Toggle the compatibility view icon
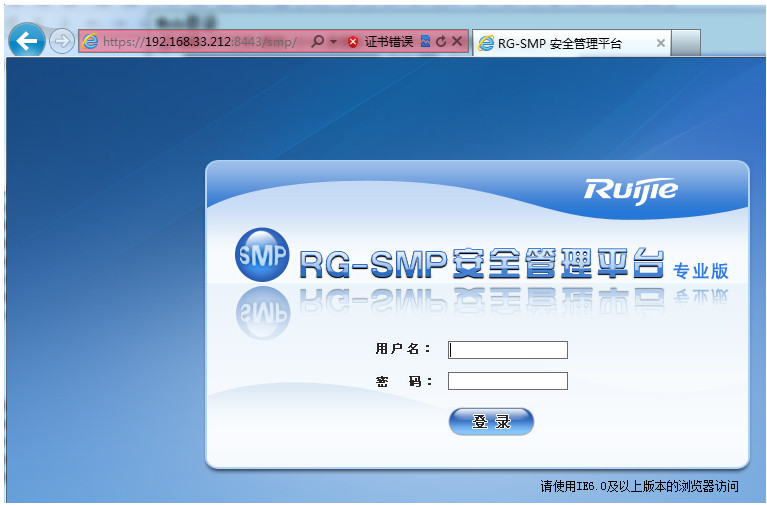Viewport: 767px width, 505px height. tap(426, 41)
